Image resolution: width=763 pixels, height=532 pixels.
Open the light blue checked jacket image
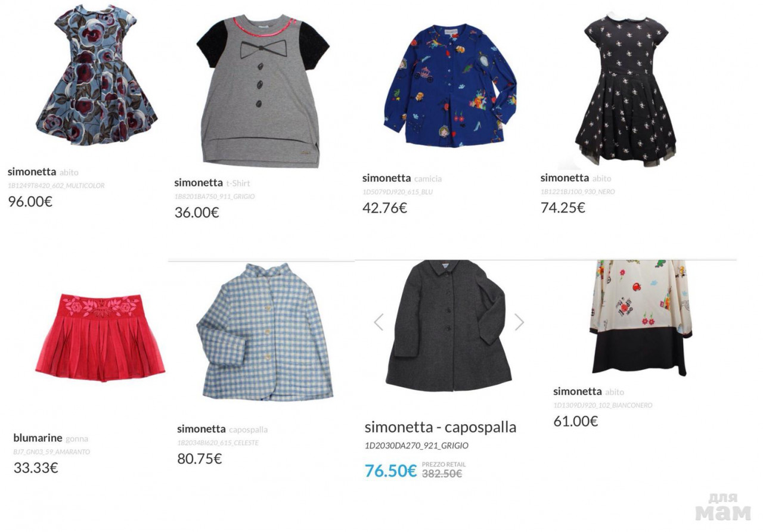(265, 332)
